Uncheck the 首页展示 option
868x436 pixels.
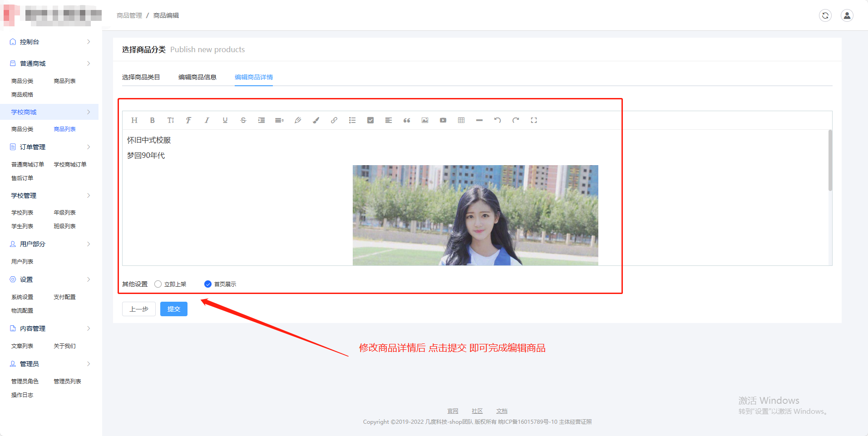[x=207, y=284]
